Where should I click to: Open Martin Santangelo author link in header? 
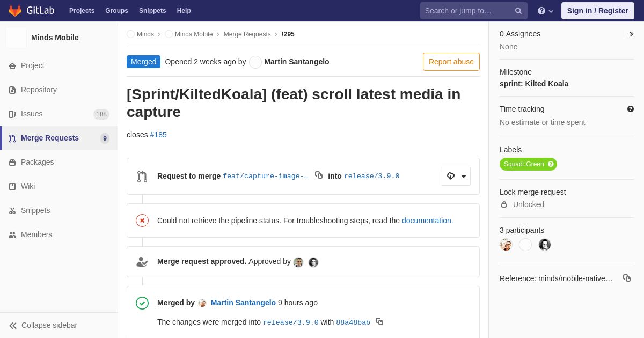297,62
